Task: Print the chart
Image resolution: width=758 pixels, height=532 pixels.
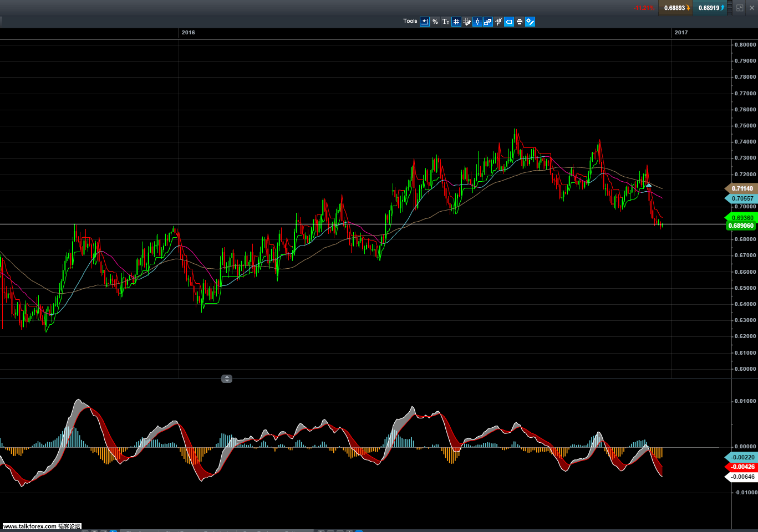Action: tap(520, 22)
